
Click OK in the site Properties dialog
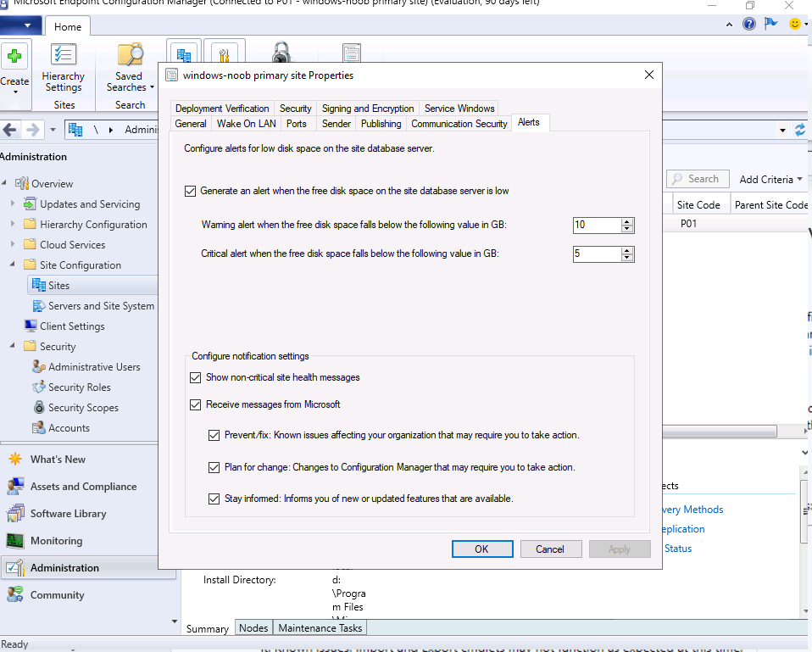point(482,549)
